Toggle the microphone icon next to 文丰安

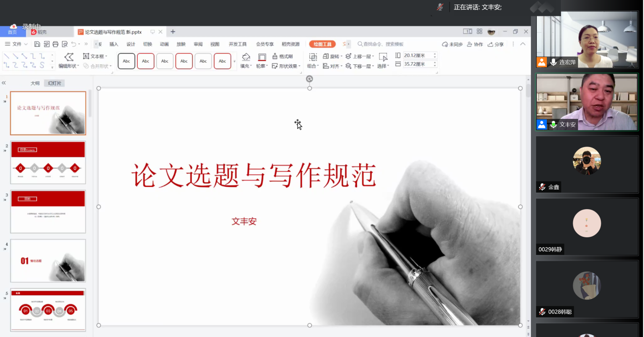(x=553, y=124)
